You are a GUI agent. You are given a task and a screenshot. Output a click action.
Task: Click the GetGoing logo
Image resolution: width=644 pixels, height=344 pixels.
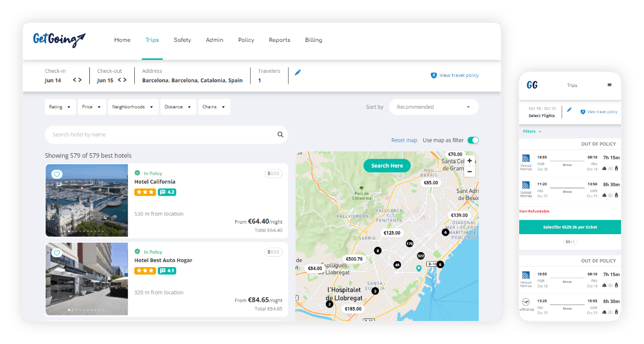tap(59, 40)
